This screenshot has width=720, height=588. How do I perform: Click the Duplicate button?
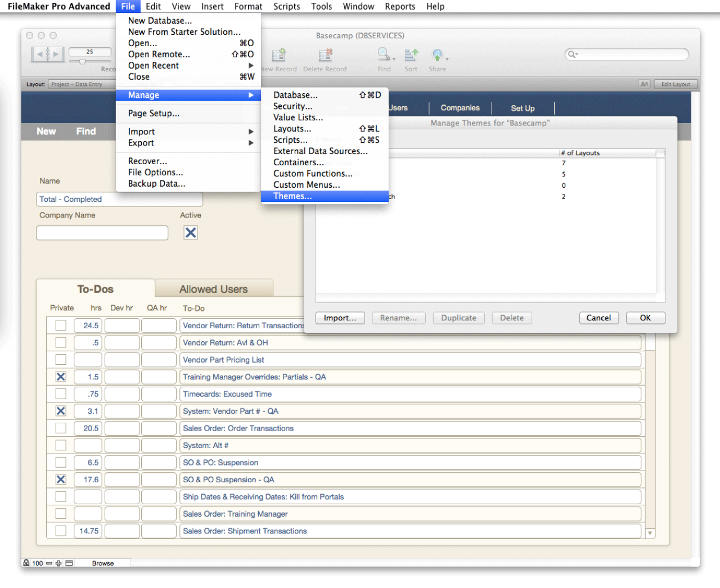(458, 318)
